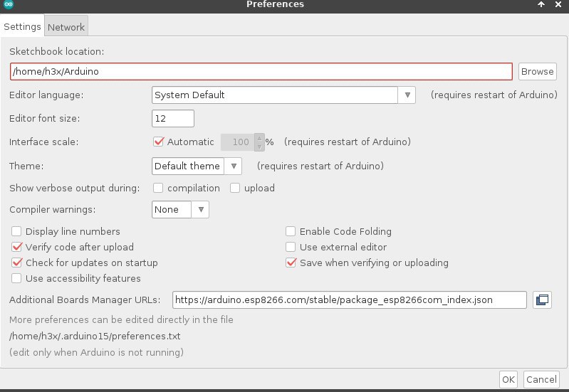Select the Settings tab
Viewport: 569px width, 392px height.
(22, 26)
